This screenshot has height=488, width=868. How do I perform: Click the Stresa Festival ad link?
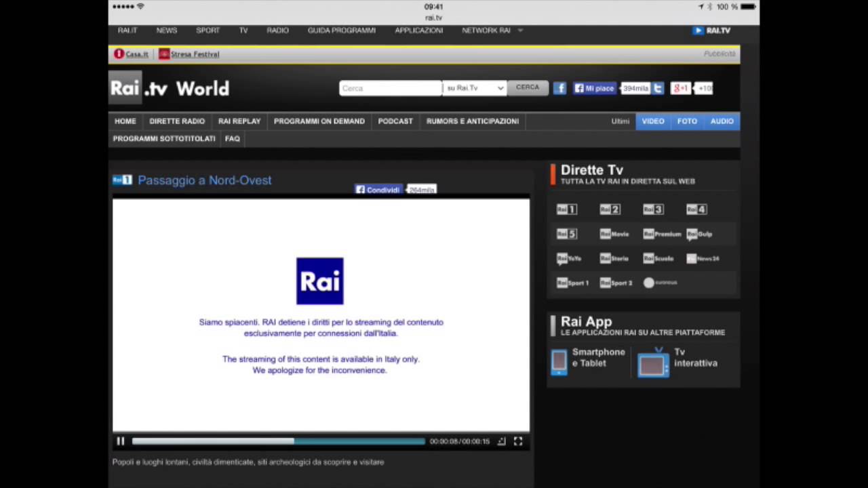[189, 54]
